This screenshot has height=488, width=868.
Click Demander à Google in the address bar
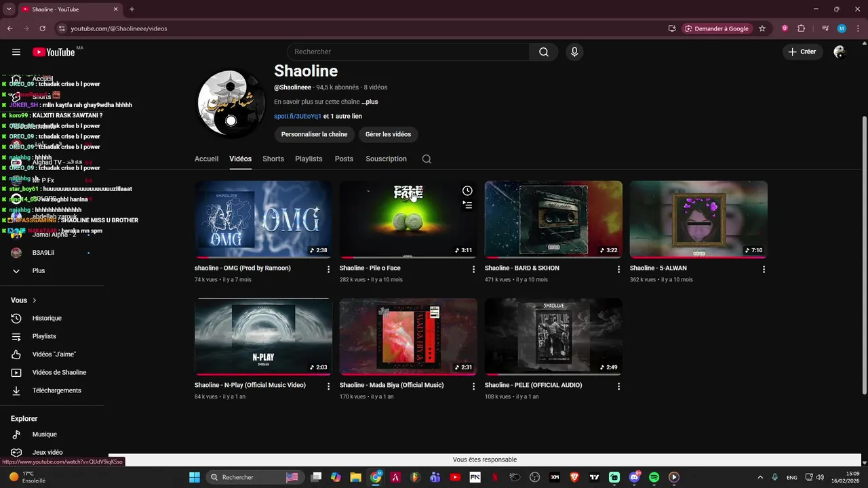click(717, 28)
